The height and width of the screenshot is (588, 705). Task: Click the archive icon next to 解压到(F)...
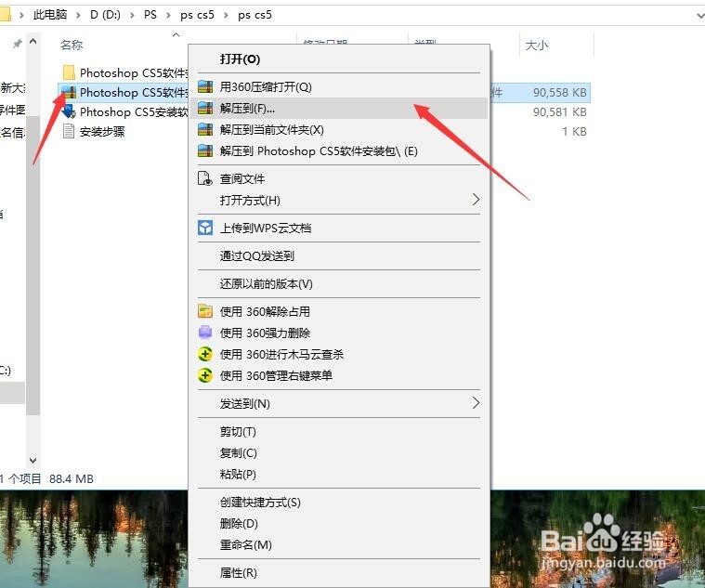click(x=205, y=109)
